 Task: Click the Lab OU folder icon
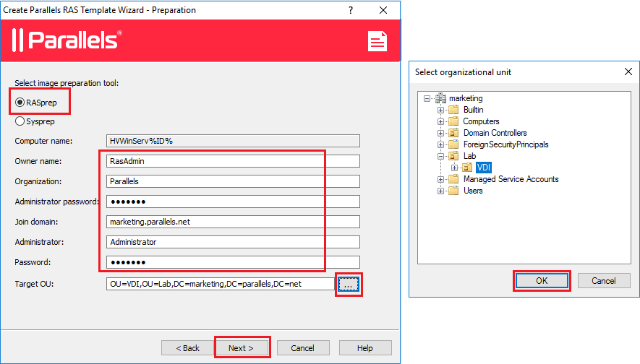point(453,156)
